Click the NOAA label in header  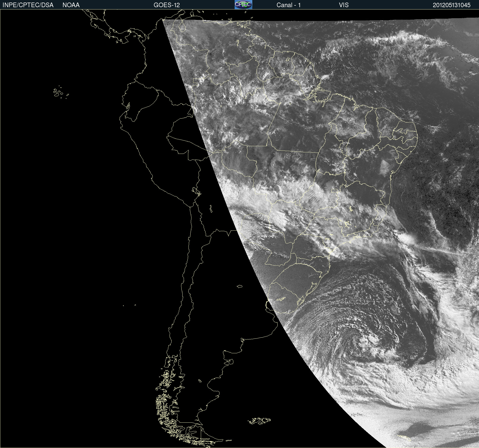tap(71, 5)
